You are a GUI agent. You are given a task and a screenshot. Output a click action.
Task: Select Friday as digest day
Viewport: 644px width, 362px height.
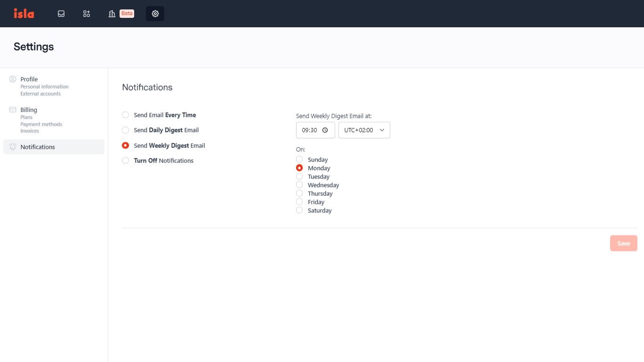[x=299, y=202]
